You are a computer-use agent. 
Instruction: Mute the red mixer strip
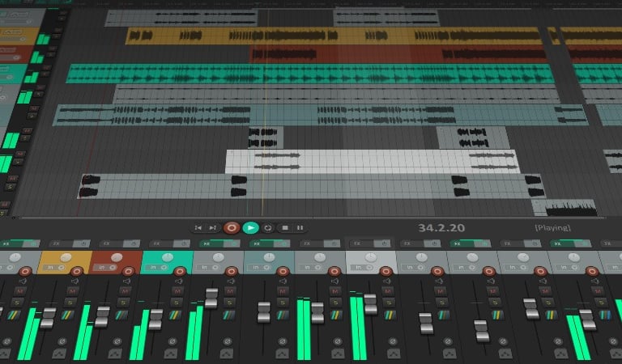(125, 291)
